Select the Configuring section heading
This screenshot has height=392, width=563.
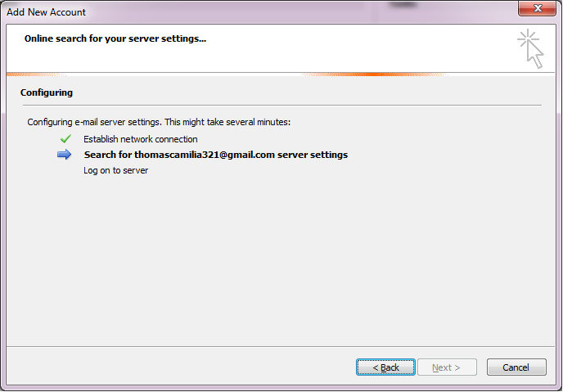click(x=47, y=92)
